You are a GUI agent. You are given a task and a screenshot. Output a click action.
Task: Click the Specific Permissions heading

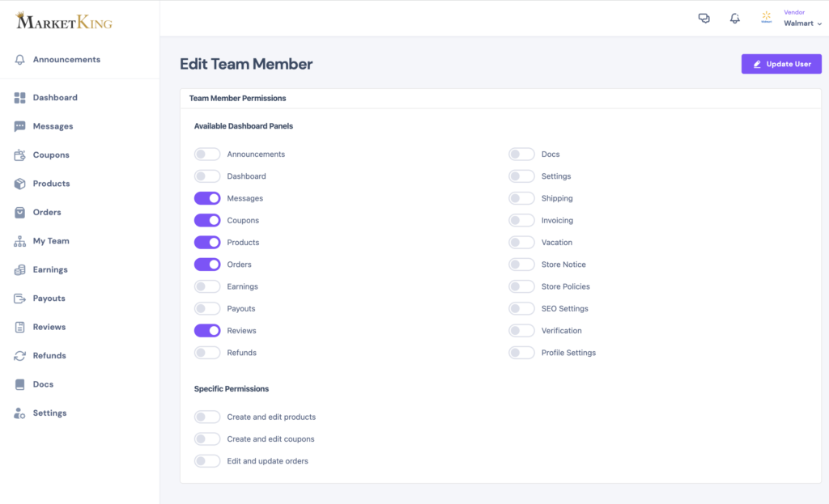(x=231, y=389)
